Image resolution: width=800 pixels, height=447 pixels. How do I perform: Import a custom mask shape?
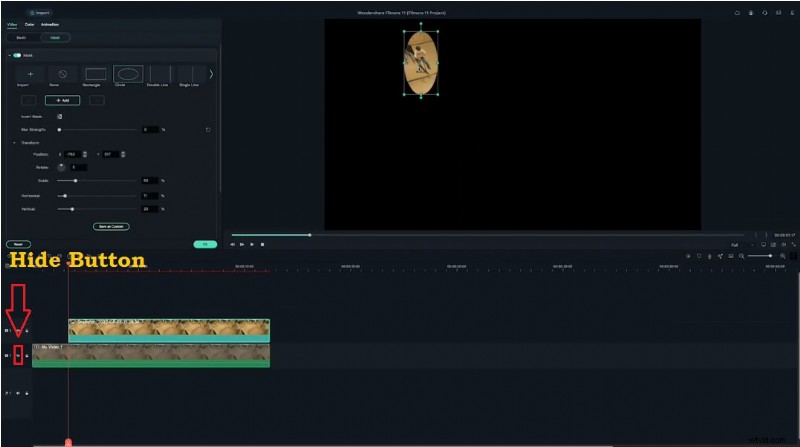coord(30,75)
